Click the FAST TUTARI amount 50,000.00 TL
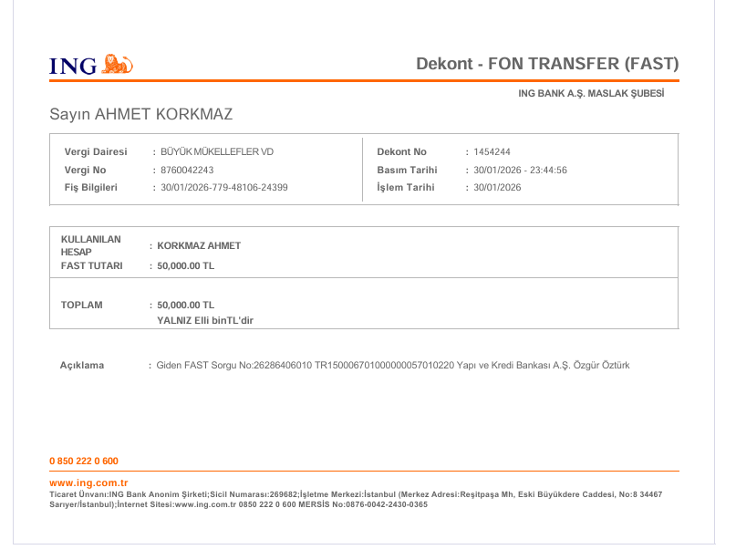 tap(185, 265)
